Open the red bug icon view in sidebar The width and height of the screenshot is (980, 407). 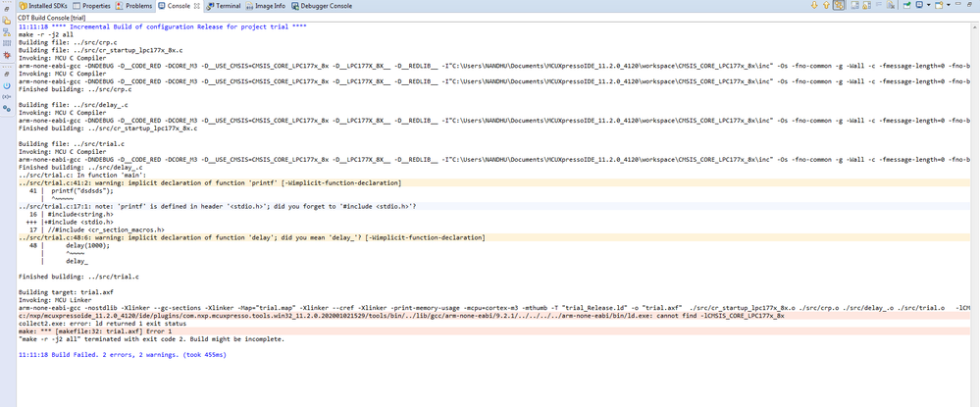7,55
